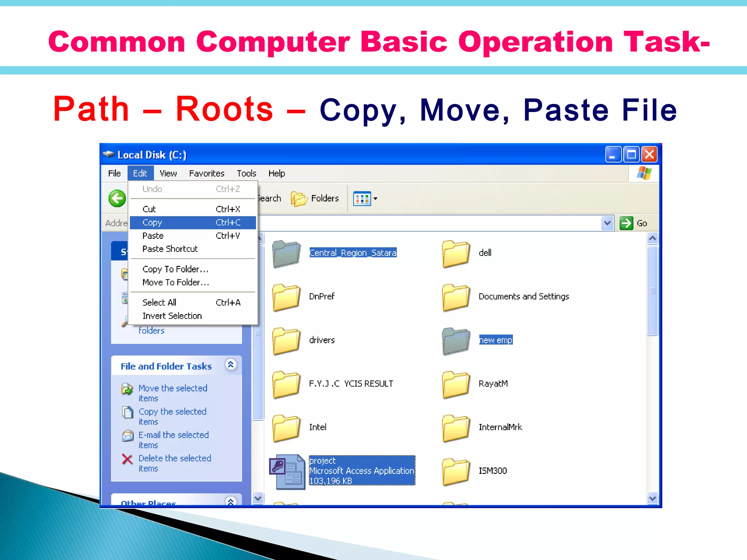Expand the address bar dropdown
Viewport: 747px width, 560px height.
[607, 223]
